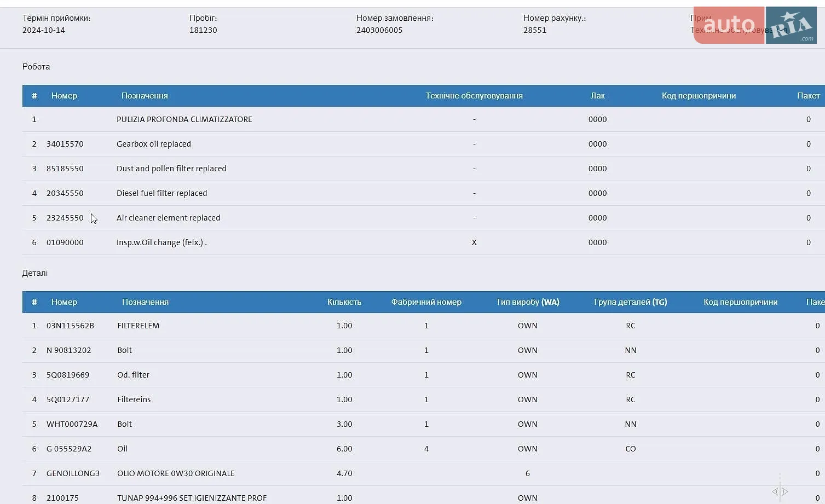
Task: Click the 'Робота' section heading
Action: click(x=36, y=67)
